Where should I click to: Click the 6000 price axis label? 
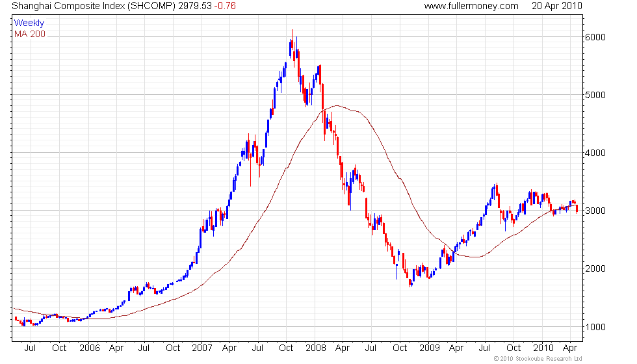[595, 37]
